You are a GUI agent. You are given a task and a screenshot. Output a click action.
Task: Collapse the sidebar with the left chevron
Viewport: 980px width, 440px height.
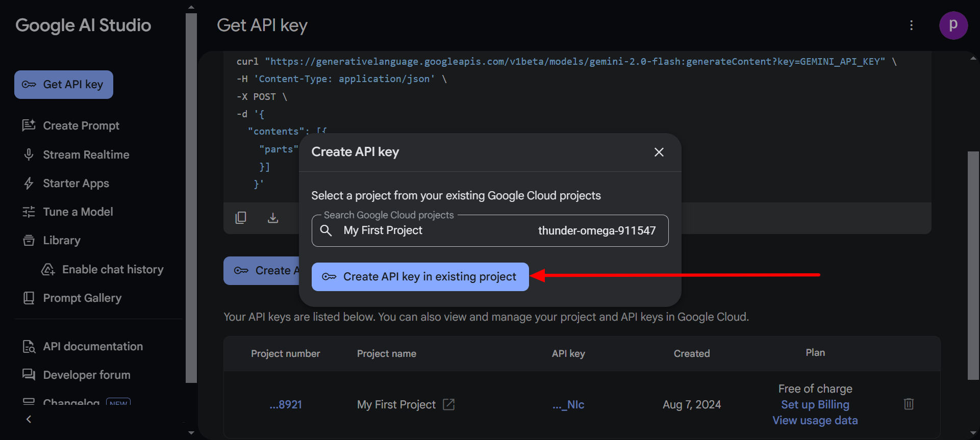pyautogui.click(x=29, y=419)
